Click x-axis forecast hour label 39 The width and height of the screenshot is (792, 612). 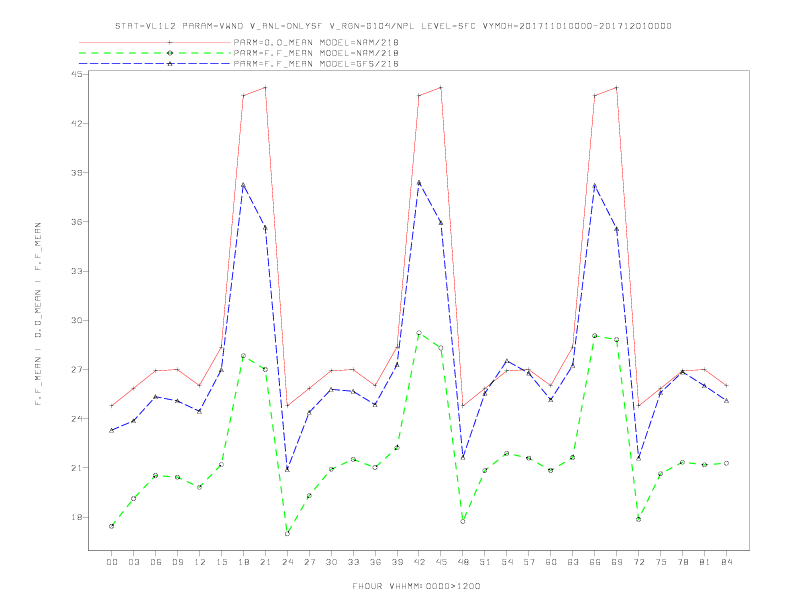pos(397,562)
